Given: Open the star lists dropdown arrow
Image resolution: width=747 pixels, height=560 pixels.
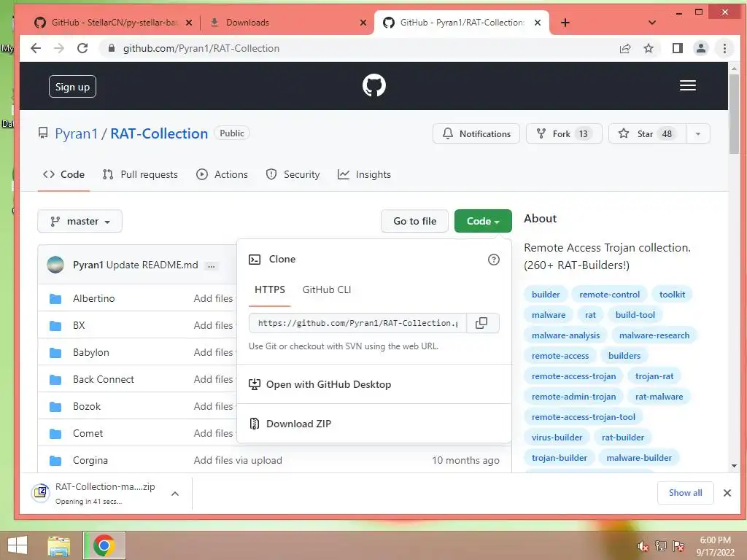Looking at the screenshot, I should [698, 134].
